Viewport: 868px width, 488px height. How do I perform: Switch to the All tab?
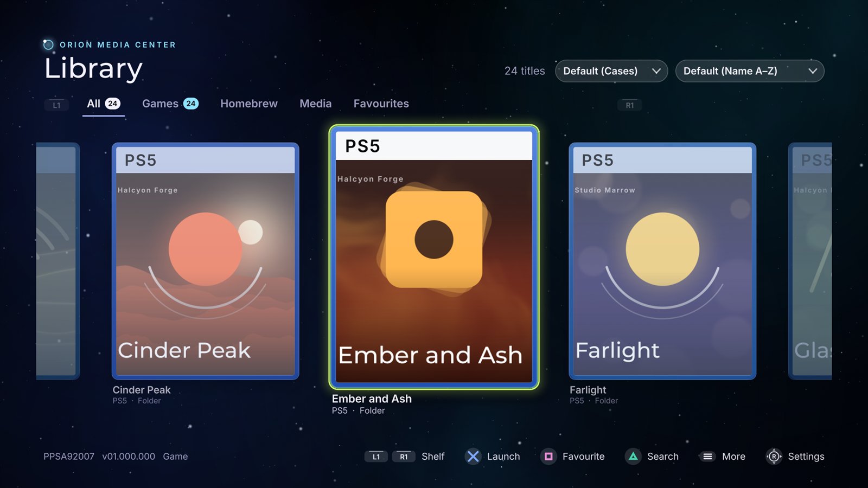(x=104, y=104)
